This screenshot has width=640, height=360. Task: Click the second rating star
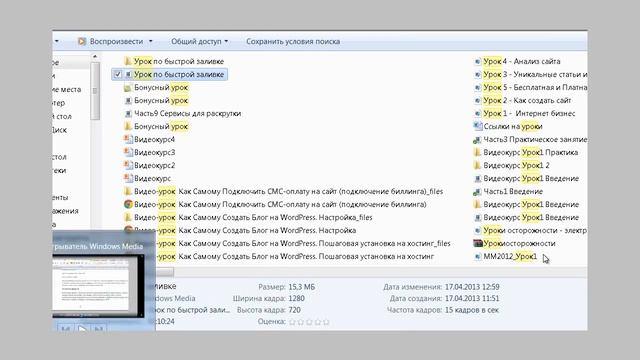(301, 322)
